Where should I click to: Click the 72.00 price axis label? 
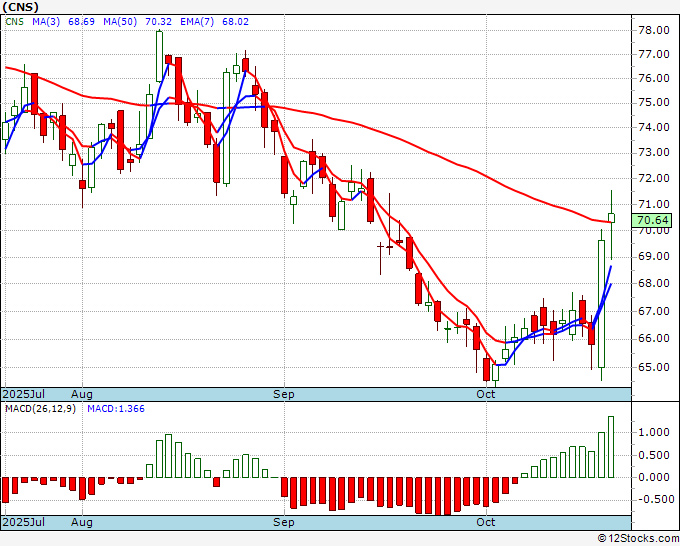point(654,178)
